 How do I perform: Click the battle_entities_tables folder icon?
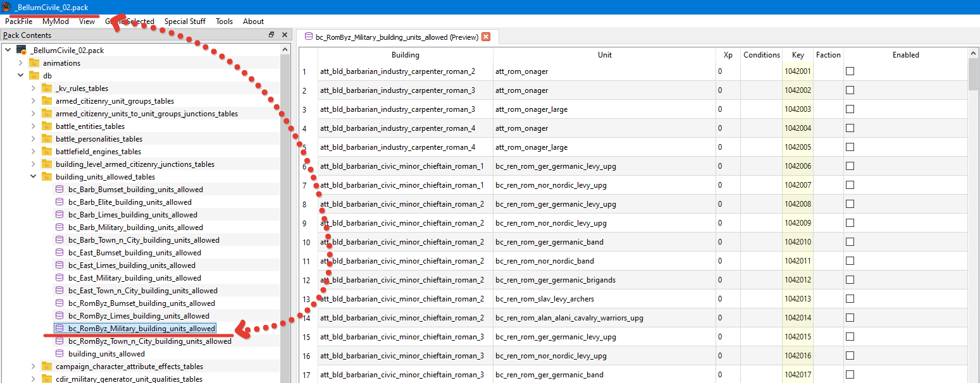pyautogui.click(x=47, y=126)
